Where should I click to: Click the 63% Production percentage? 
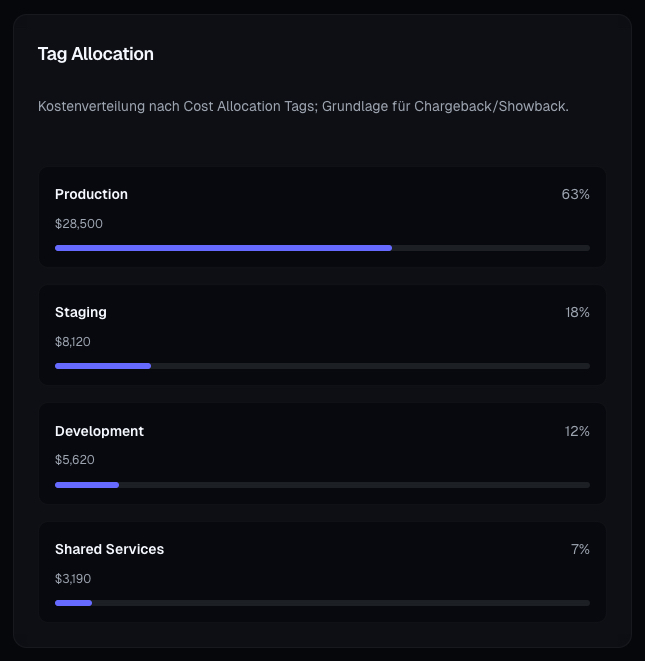point(575,194)
